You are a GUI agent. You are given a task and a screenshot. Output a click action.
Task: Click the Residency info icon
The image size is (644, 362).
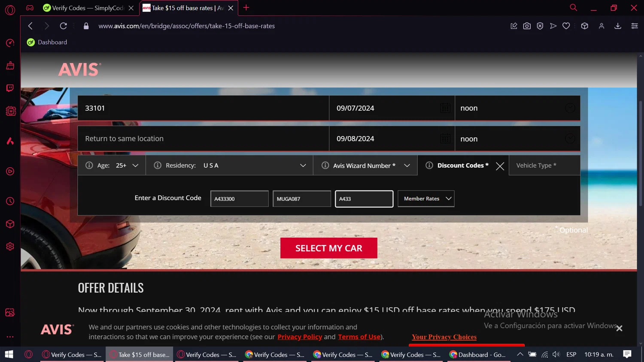click(x=158, y=165)
